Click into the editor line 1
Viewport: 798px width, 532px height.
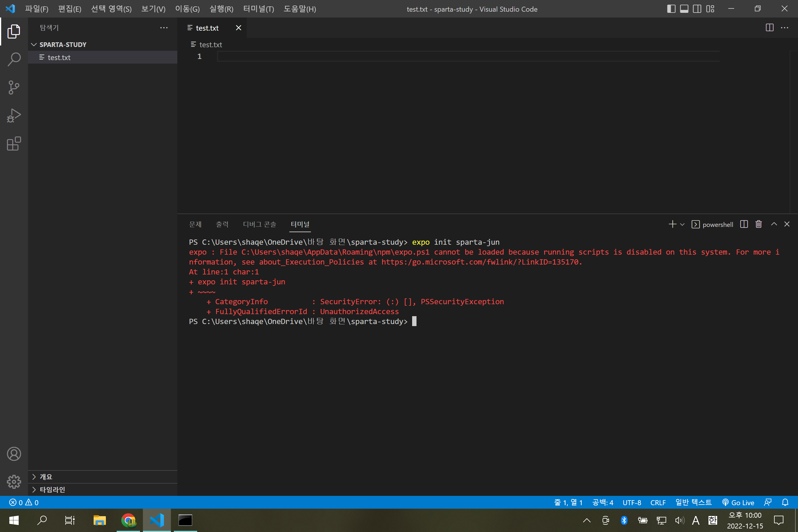click(x=468, y=56)
